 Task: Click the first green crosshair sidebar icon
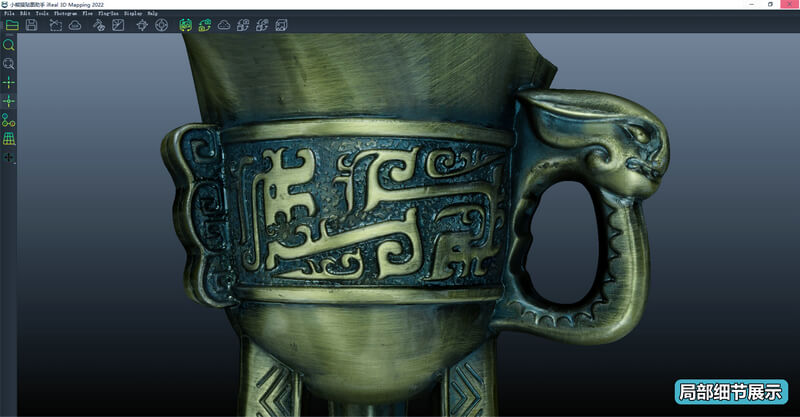pyautogui.click(x=9, y=82)
